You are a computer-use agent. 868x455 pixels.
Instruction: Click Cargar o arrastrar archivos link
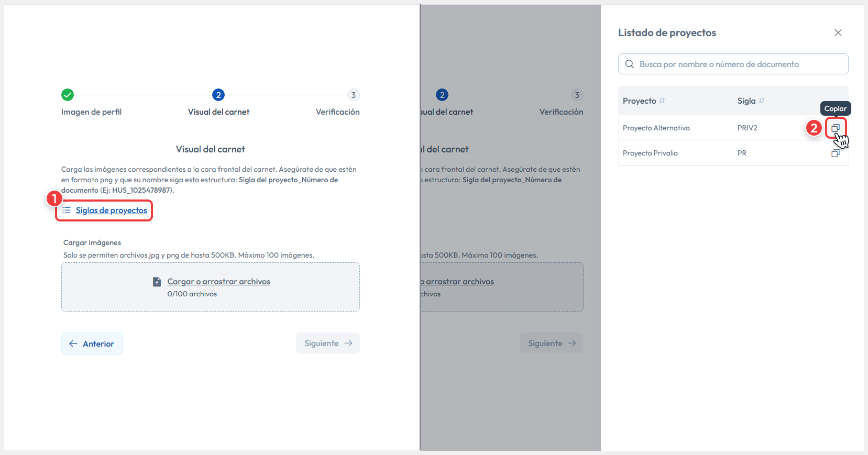218,282
